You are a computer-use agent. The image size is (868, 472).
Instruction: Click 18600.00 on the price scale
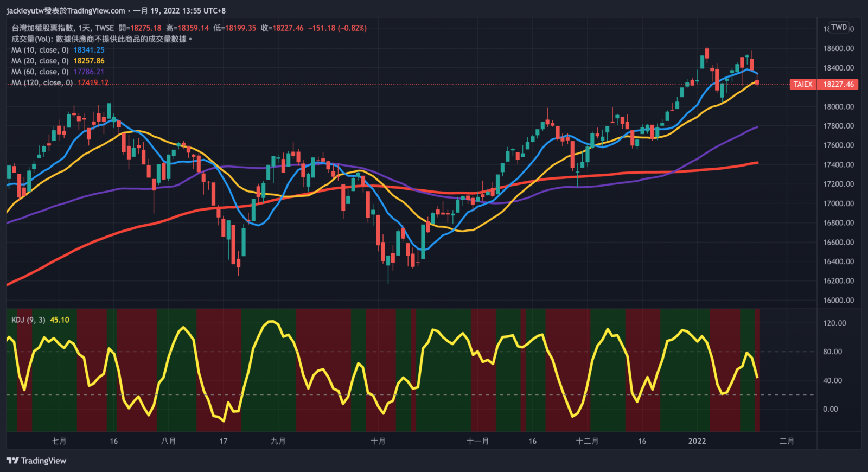click(838, 48)
